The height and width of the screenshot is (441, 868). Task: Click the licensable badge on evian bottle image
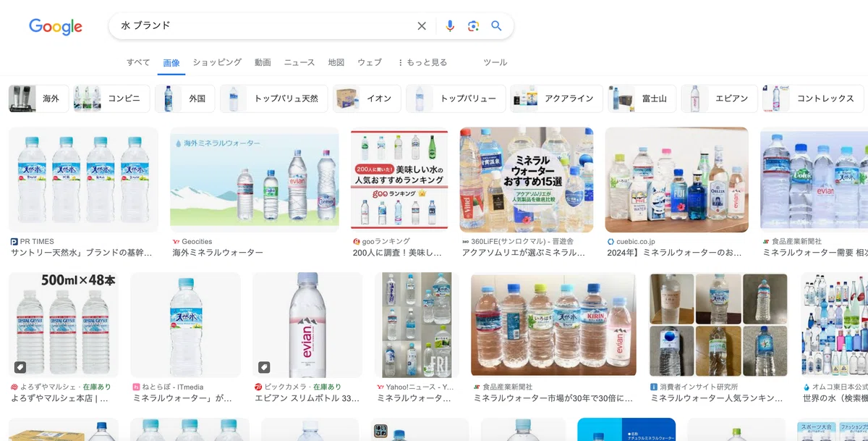tap(265, 366)
